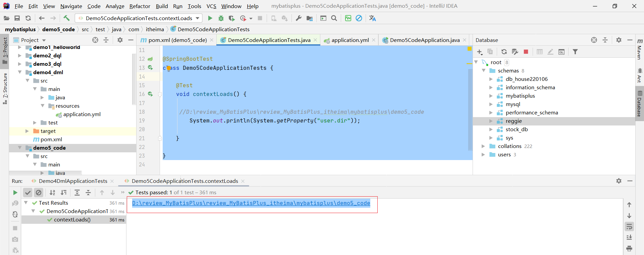The width and height of the screenshot is (644, 255).
Task: Start debugging with the bug icon
Action: (221, 18)
